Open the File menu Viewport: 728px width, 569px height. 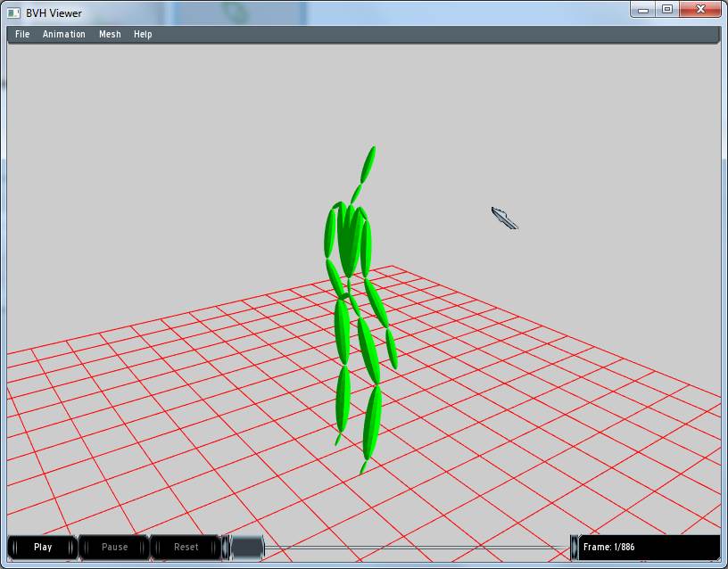coord(22,35)
